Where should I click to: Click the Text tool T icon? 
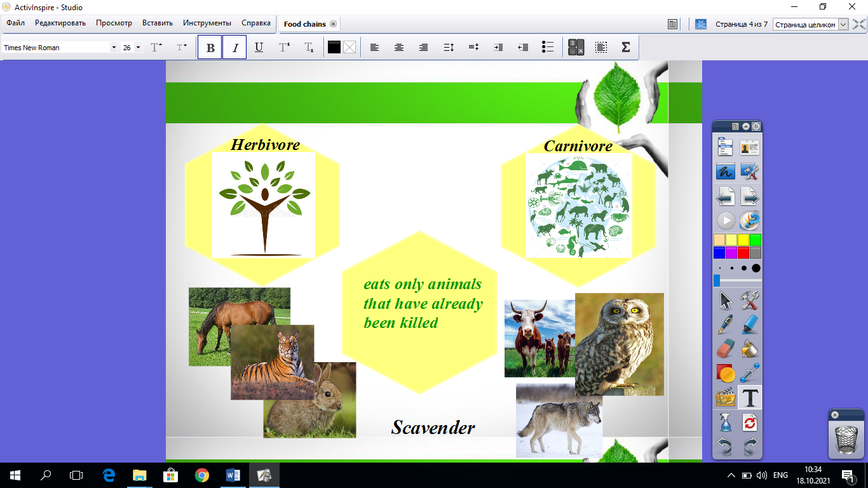(750, 398)
